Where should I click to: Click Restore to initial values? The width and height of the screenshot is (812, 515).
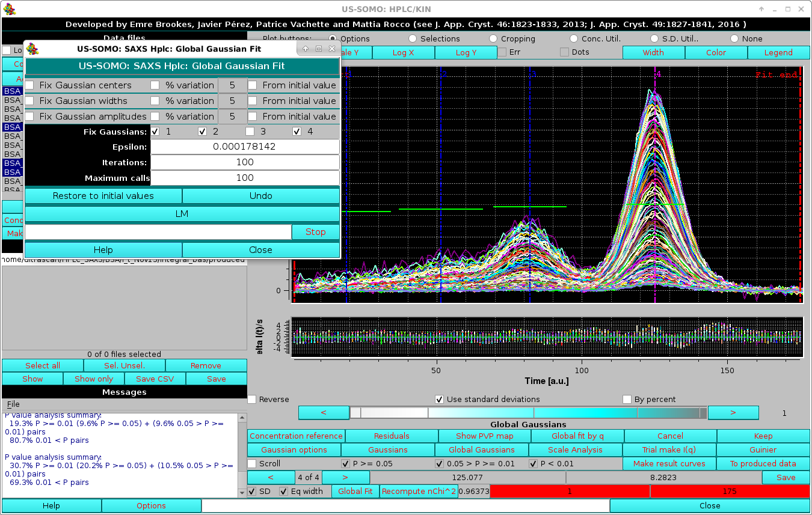tap(102, 195)
